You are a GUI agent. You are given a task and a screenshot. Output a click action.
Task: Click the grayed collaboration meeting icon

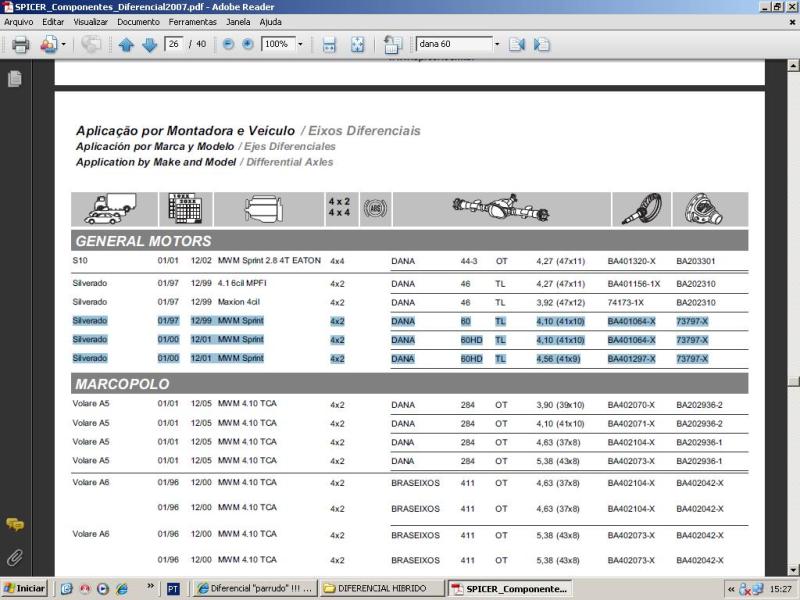point(91,44)
